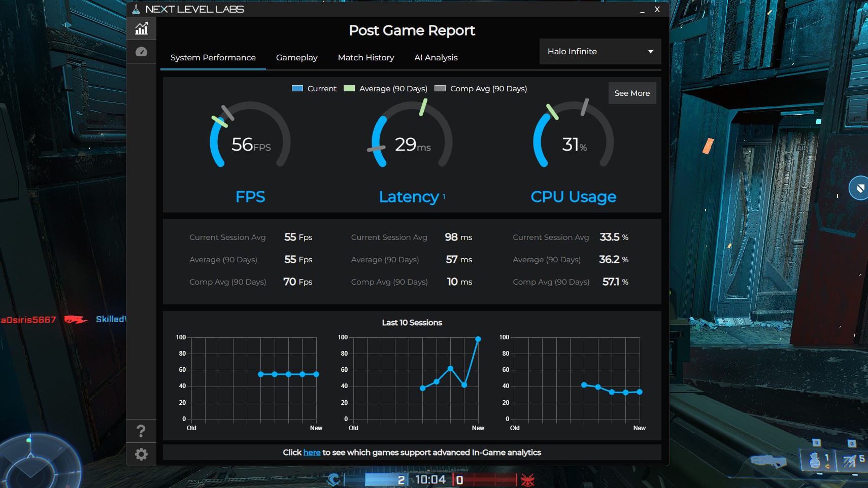The width and height of the screenshot is (868, 488).
Task: Open help via the question mark icon
Action: tap(141, 431)
